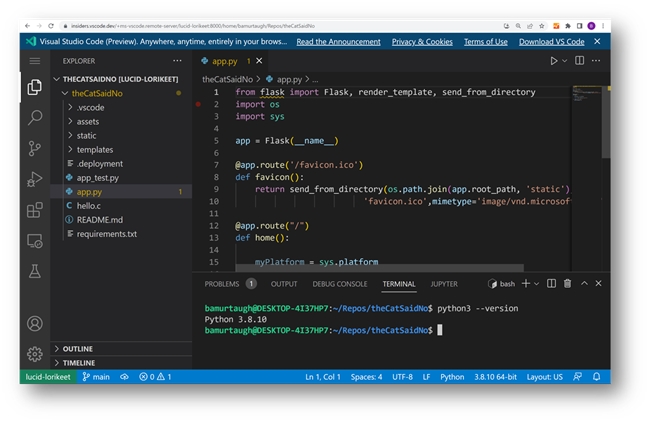Open the hamburger application menu
This screenshot has width=650, height=423.
point(35,61)
